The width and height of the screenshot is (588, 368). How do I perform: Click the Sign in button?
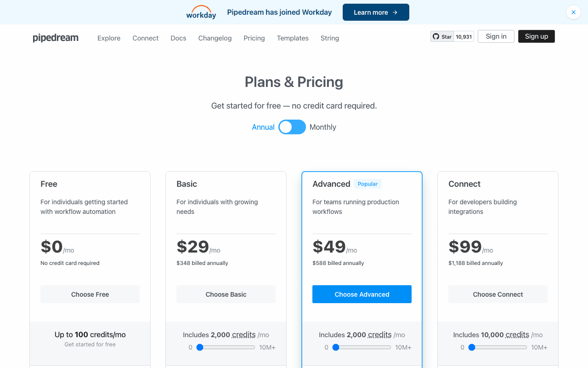[496, 36]
